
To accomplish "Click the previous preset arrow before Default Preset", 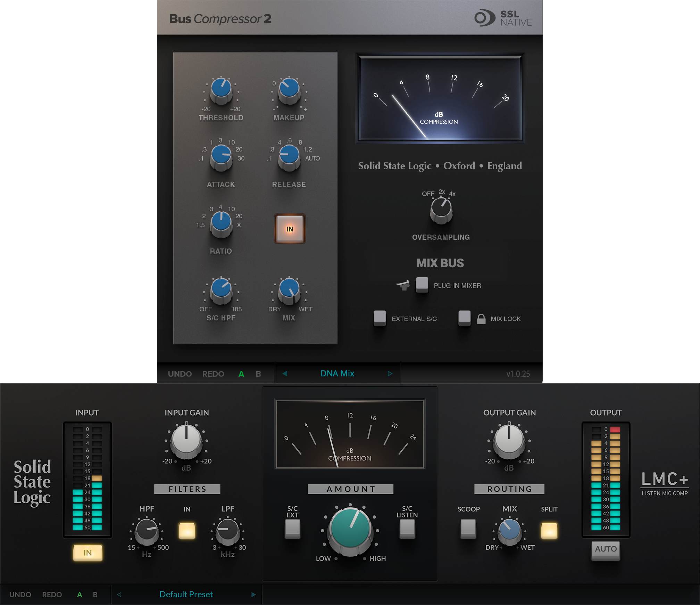I will pyautogui.click(x=119, y=594).
